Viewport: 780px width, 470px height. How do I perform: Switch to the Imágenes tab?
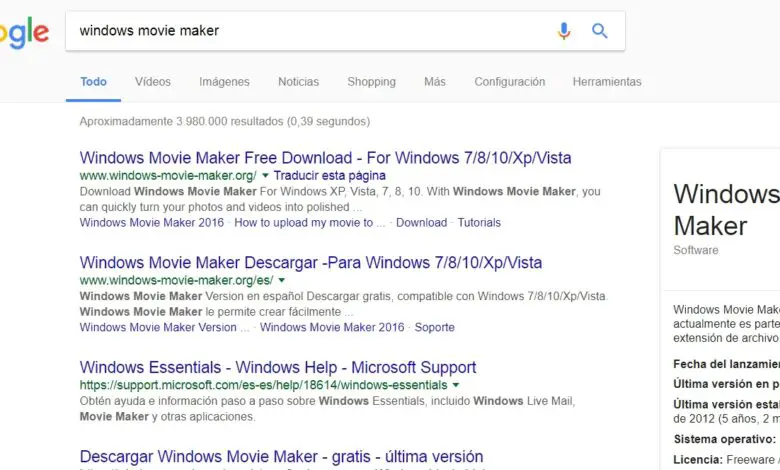pyautogui.click(x=224, y=82)
